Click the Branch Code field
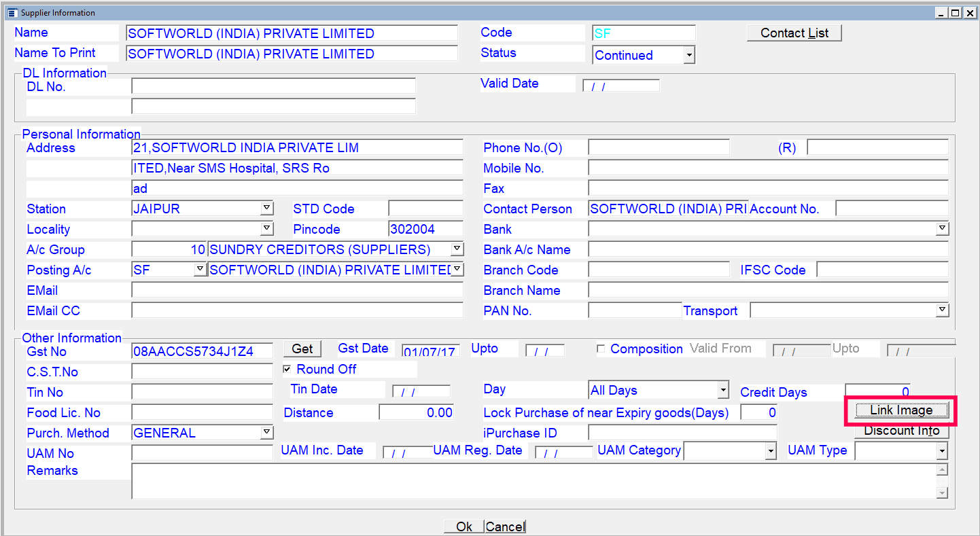Screen dimensions: 980x536 [x=659, y=270]
